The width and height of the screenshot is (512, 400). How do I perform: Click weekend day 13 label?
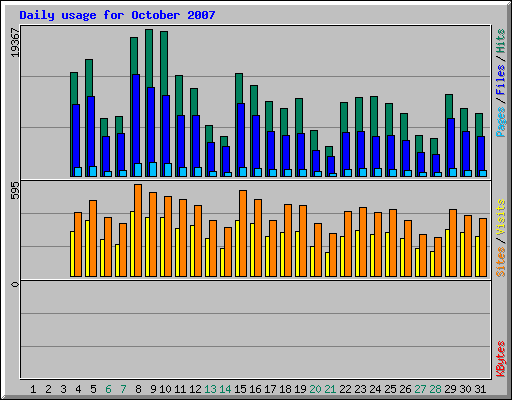(x=210, y=389)
